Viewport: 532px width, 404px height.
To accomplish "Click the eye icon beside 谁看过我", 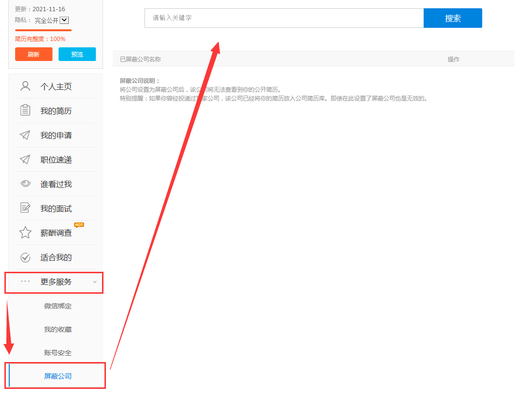I will (x=25, y=184).
